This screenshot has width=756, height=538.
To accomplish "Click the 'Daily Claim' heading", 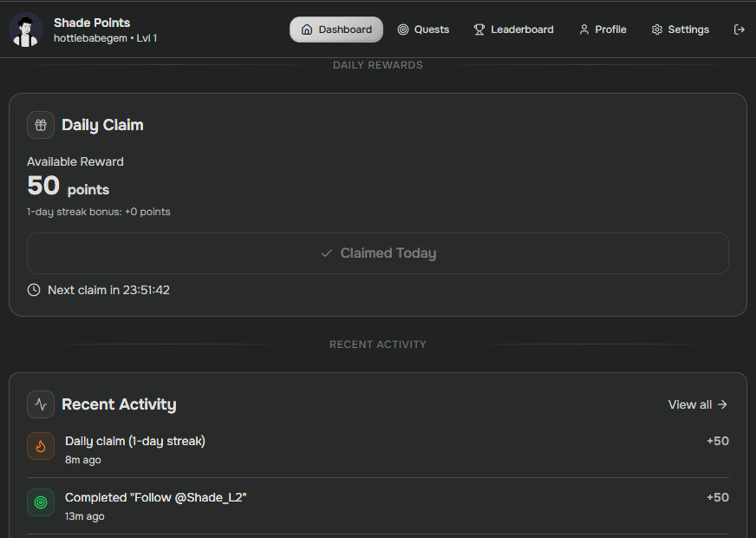I will click(x=102, y=125).
